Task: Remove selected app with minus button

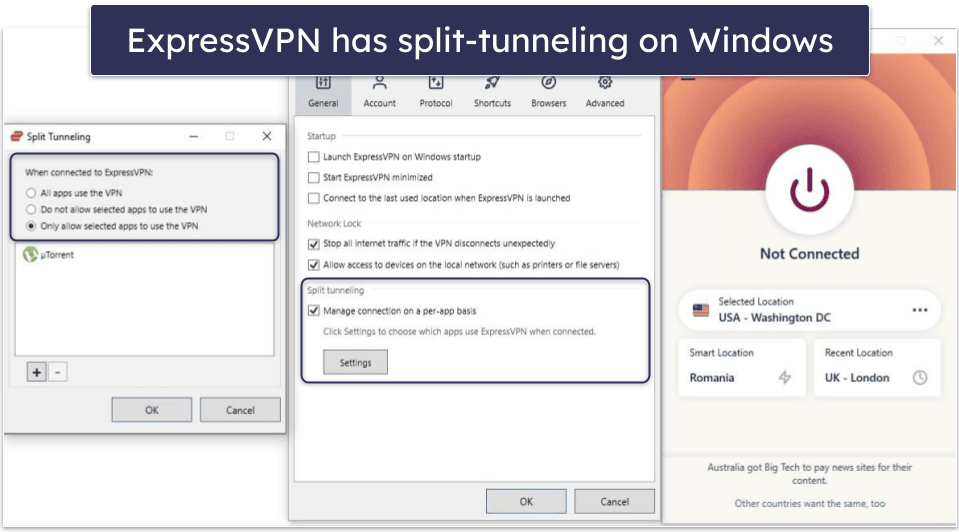Action: point(57,372)
